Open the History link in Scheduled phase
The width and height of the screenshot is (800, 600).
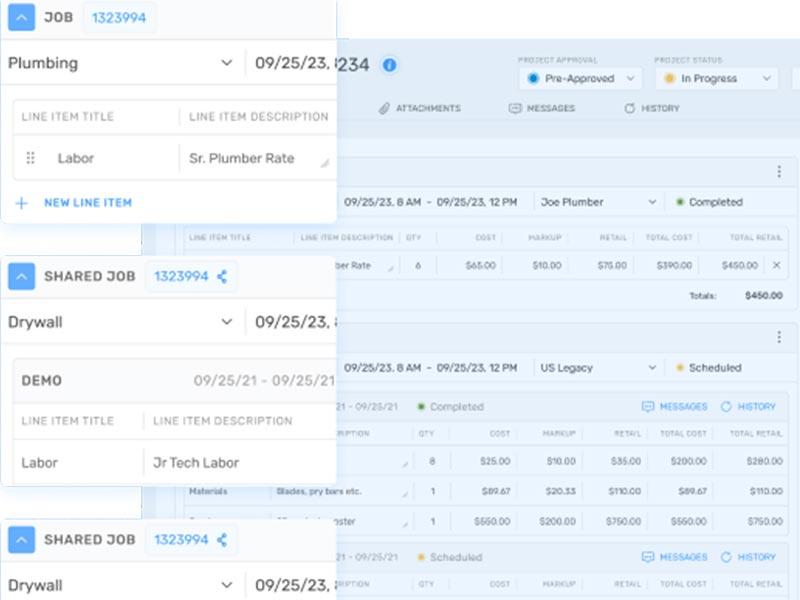tap(748, 557)
